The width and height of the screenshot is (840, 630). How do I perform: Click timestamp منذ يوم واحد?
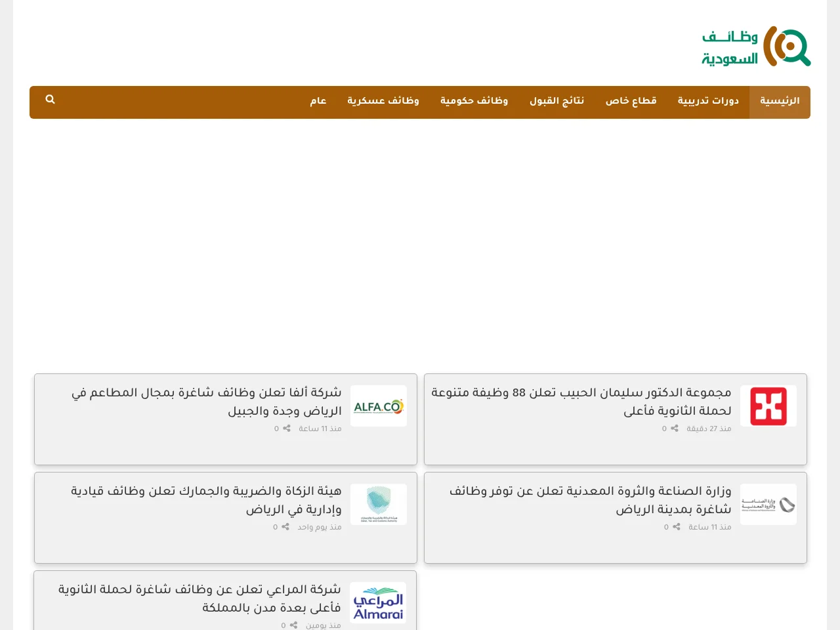click(x=320, y=527)
